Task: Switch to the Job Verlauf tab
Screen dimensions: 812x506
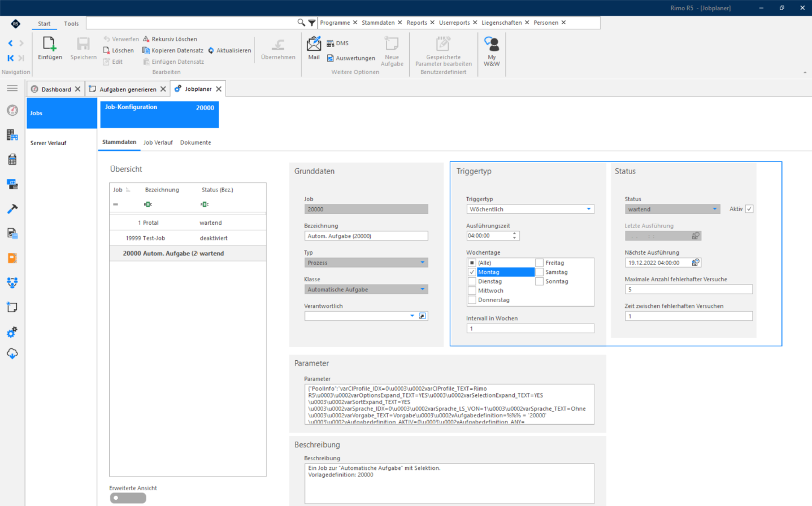Action: click(158, 142)
